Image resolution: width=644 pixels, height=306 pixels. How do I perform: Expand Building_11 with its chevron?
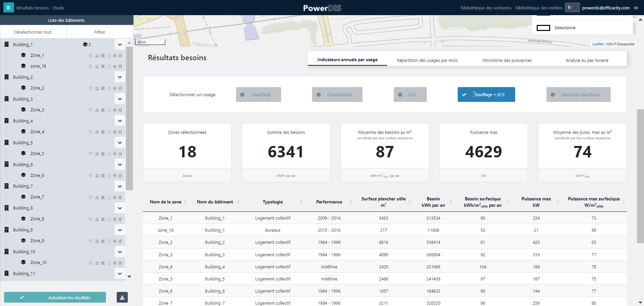[x=120, y=274]
